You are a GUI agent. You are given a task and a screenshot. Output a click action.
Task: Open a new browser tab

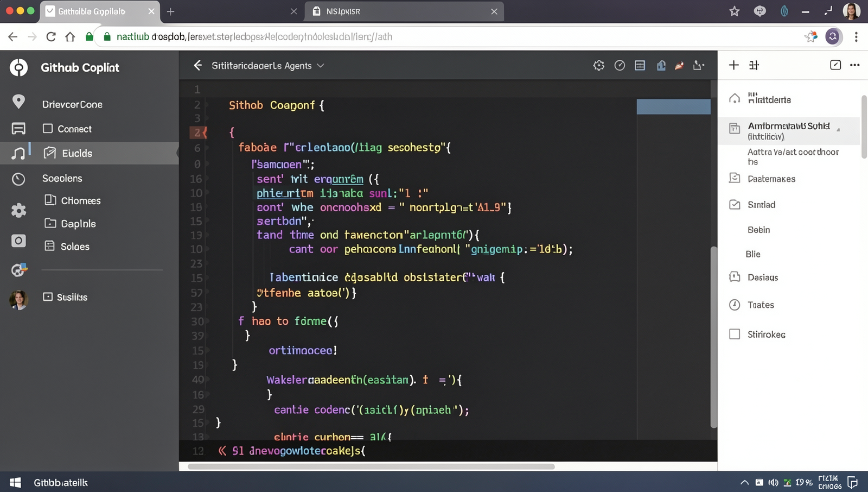pos(170,11)
